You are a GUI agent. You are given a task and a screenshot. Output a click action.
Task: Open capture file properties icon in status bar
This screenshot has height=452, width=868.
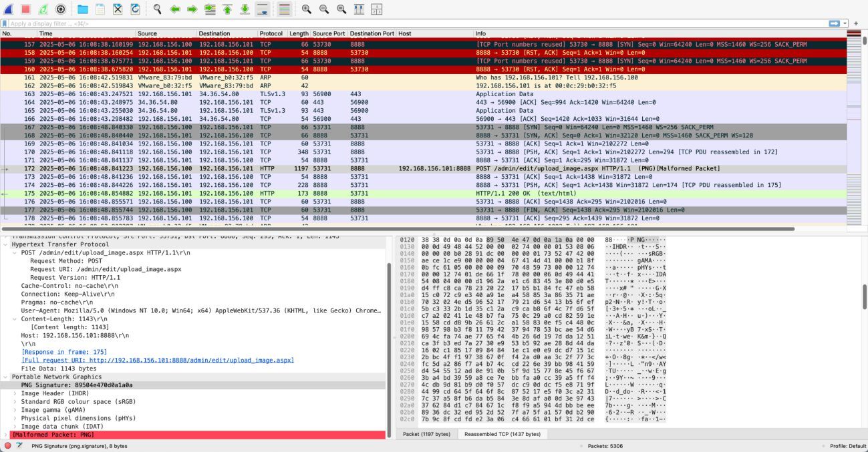pyautogui.click(x=19, y=445)
